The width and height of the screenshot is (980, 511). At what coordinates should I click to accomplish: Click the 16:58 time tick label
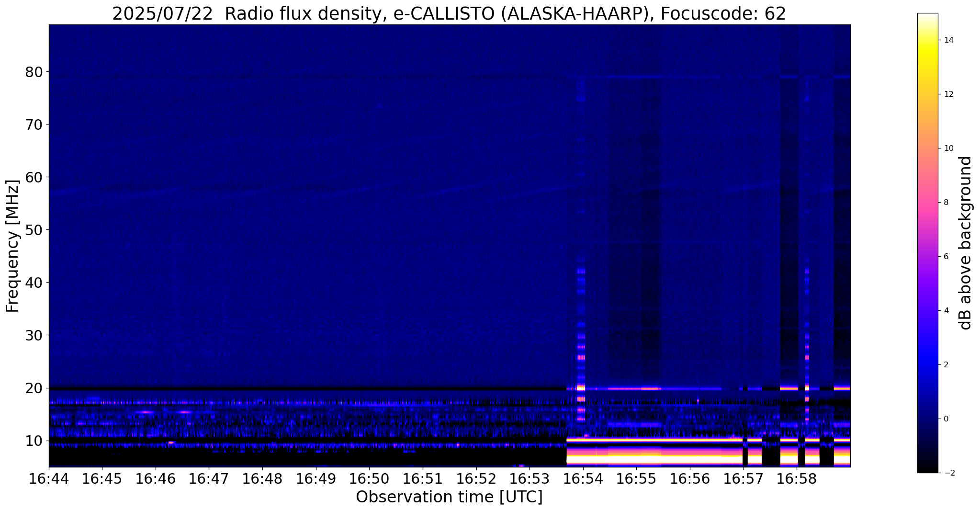[x=796, y=479]
